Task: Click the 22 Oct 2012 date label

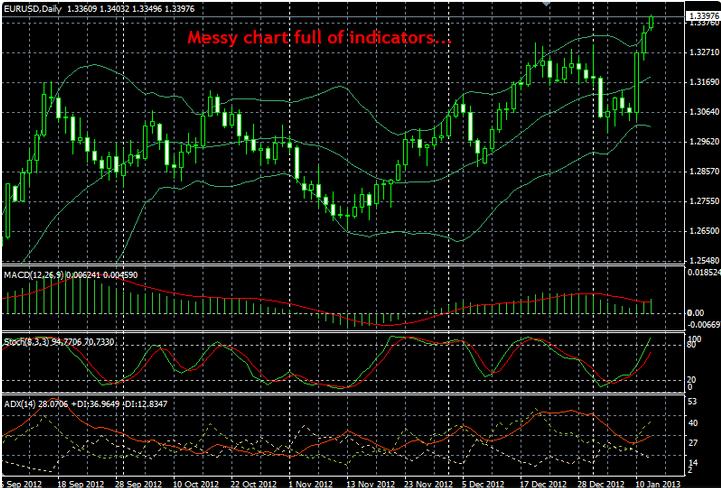Action: [254, 483]
